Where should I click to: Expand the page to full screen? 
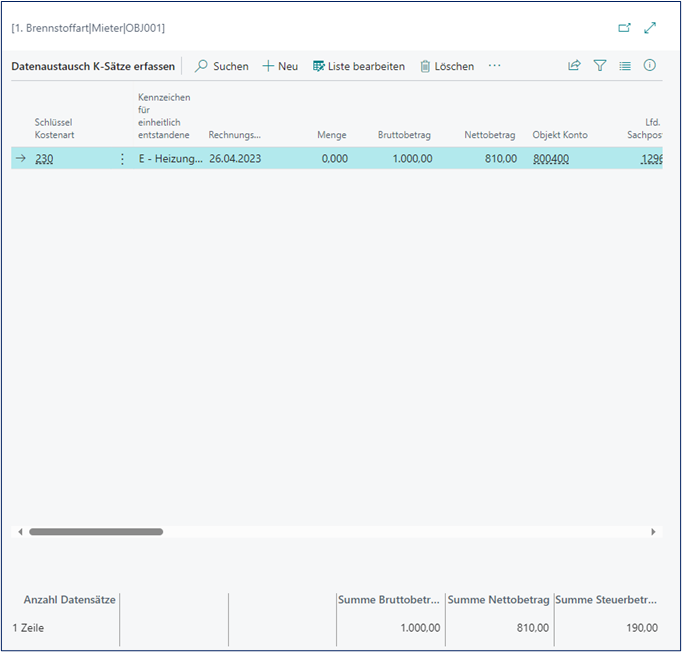point(650,28)
